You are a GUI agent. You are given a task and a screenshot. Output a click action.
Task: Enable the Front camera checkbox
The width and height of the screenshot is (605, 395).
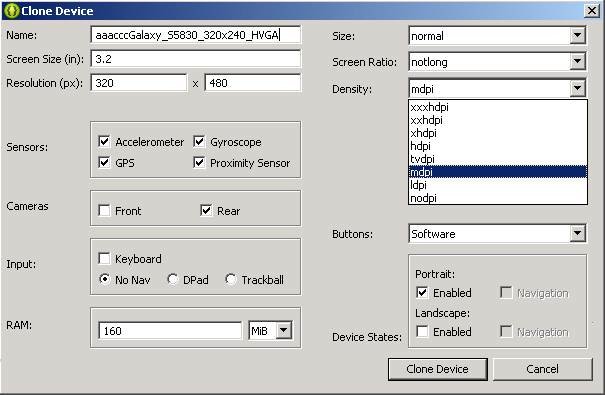tap(104, 211)
